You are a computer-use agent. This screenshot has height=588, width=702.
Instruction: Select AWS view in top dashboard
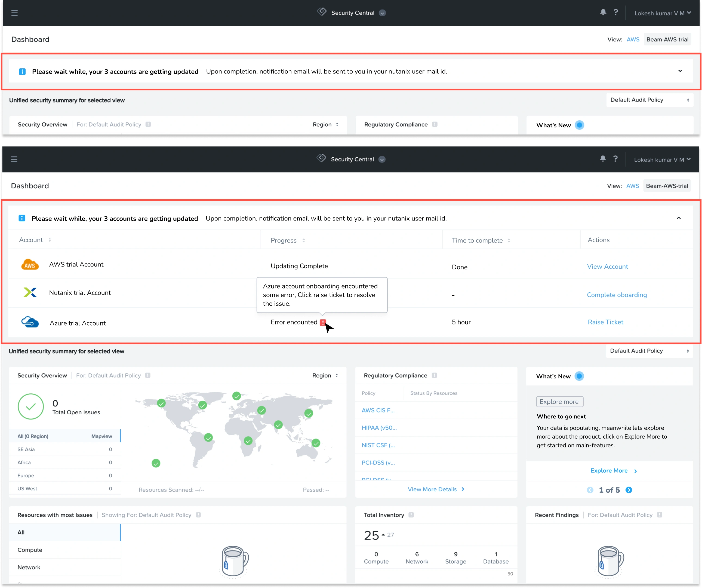tap(633, 39)
